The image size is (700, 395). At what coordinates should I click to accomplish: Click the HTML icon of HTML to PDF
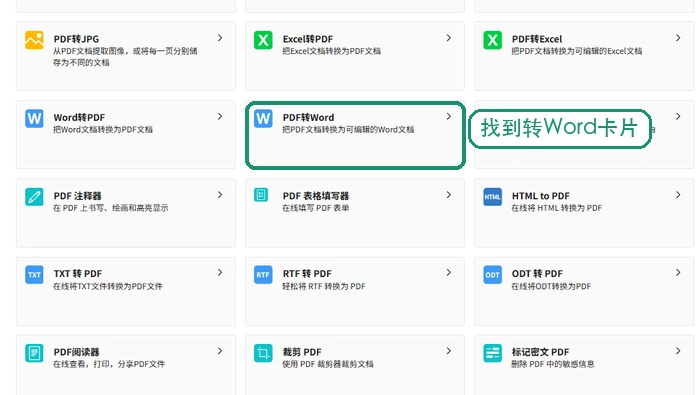pos(492,197)
